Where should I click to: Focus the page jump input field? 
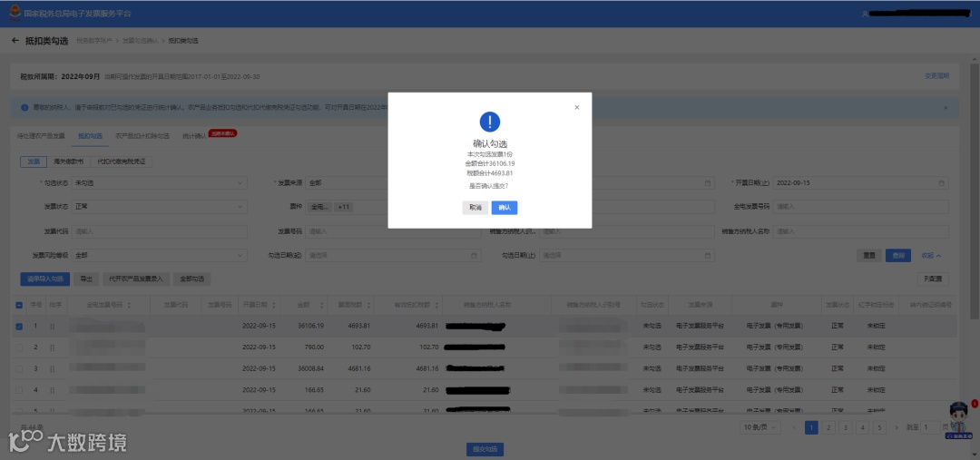pyautogui.click(x=931, y=427)
